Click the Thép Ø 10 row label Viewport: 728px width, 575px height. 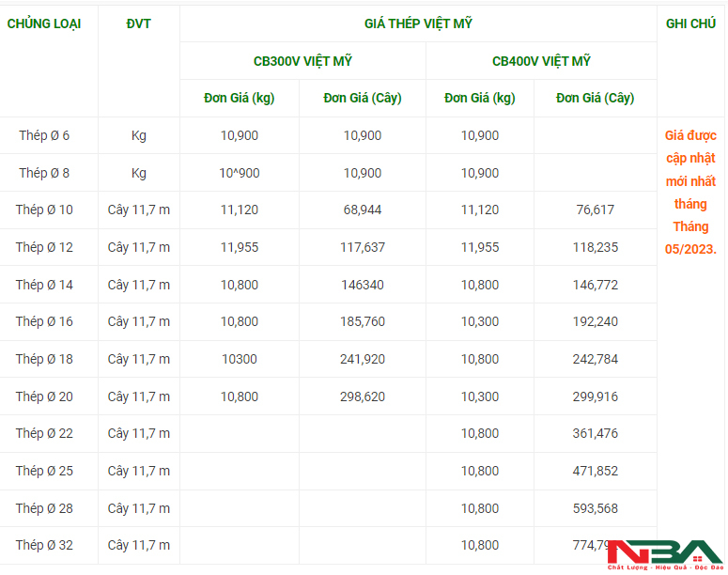coord(44,210)
